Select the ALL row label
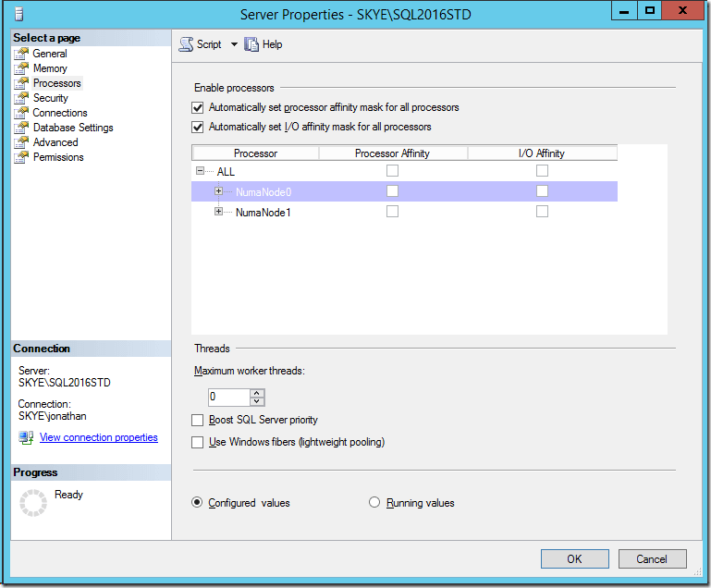 (x=226, y=172)
